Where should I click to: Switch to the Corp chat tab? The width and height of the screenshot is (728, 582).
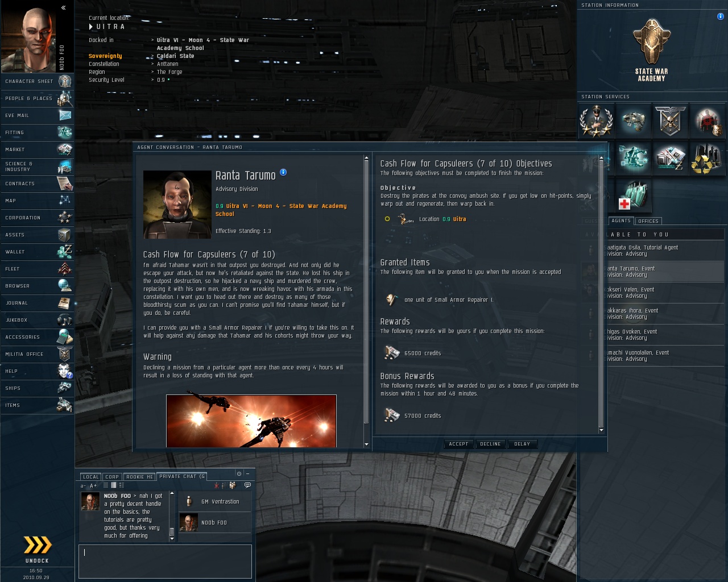[112, 477]
